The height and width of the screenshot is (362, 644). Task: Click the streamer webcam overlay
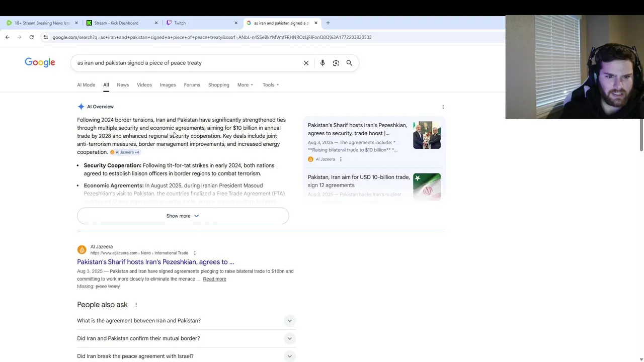coord(575,67)
